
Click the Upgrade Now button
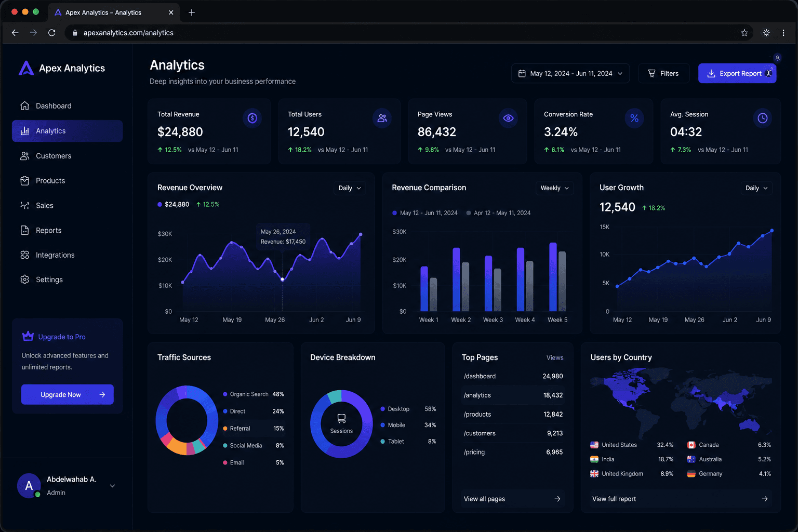tap(68, 394)
